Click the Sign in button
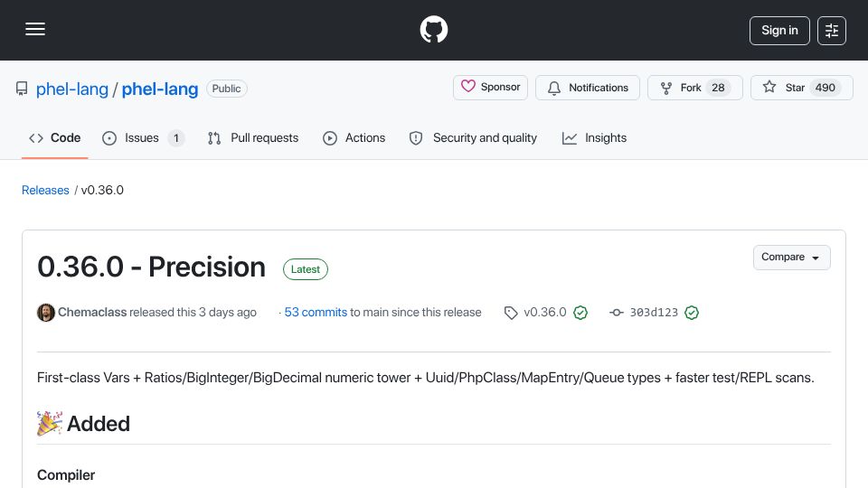Image resolution: width=868 pixels, height=488 pixels. (779, 31)
